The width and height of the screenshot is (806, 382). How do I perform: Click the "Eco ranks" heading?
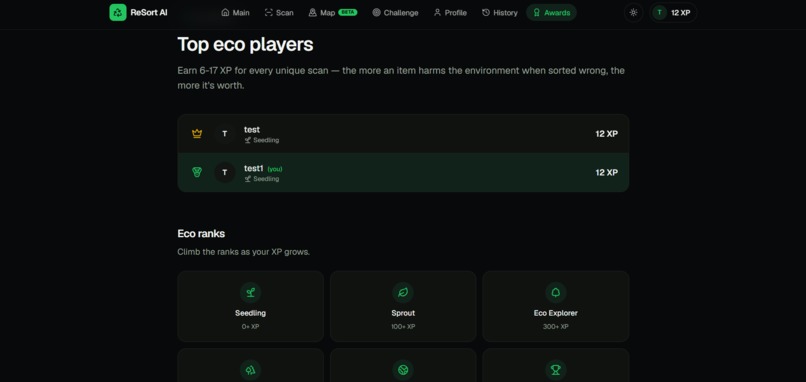point(201,233)
